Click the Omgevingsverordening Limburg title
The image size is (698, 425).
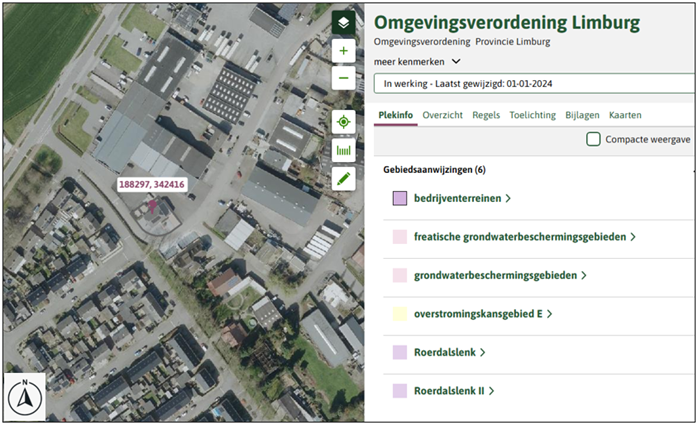point(507,23)
